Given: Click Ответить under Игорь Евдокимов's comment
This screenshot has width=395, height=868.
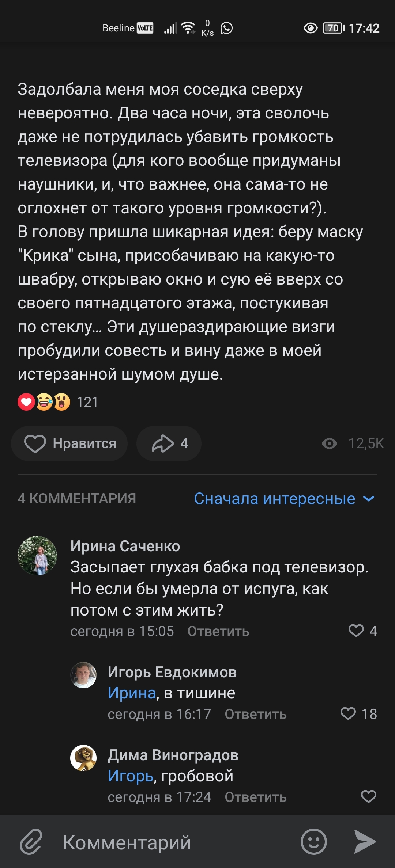Looking at the screenshot, I should (255, 714).
